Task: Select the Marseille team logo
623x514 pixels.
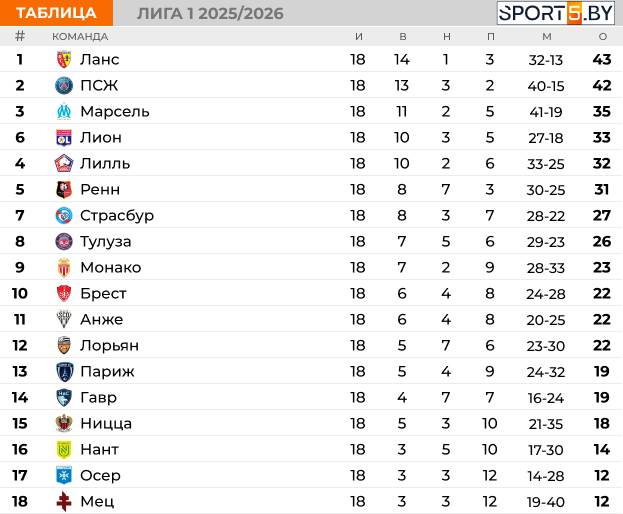Action: 64,111
